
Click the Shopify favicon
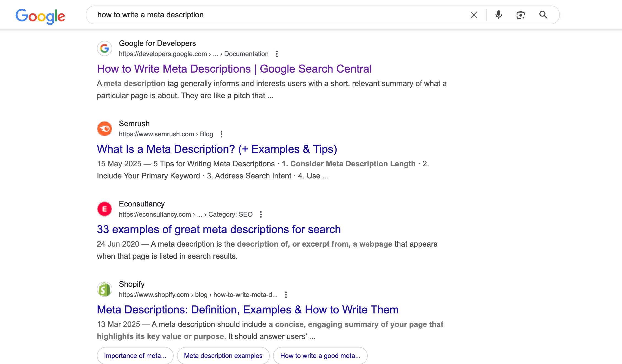pyautogui.click(x=105, y=289)
